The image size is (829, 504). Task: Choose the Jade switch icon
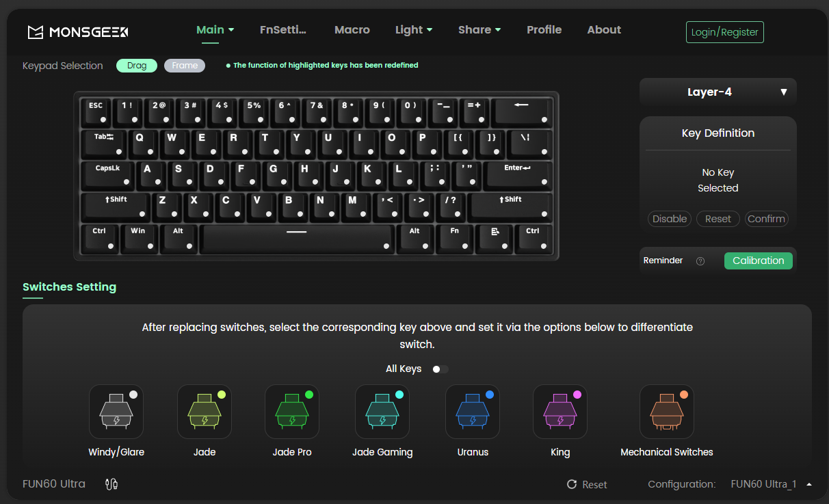tap(205, 412)
